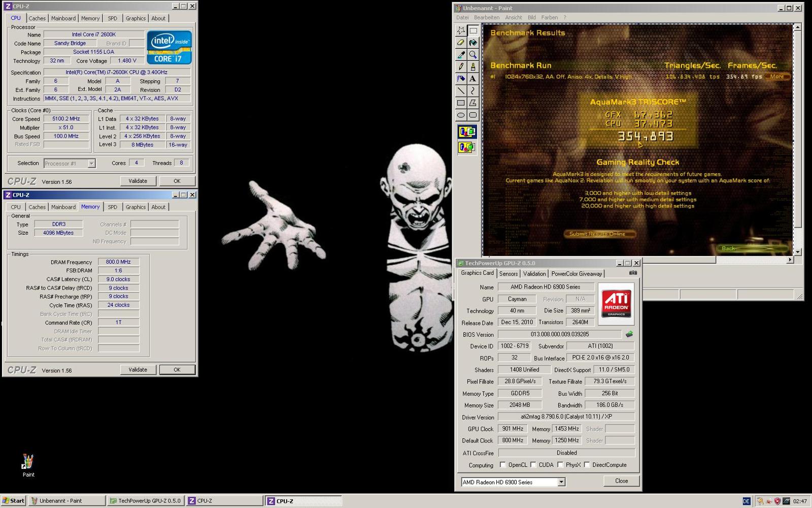Viewport: 812px width, 508px height.
Task: Pick the Airbrush spray tool
Action: click(461, 79)
